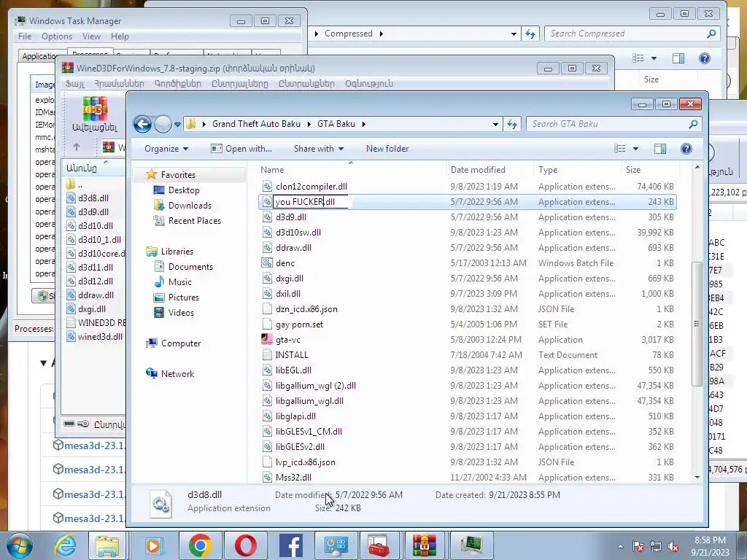747x560 pixels.
Task: Open Windows Media Player from taskbar
Action: click(153, 545)
